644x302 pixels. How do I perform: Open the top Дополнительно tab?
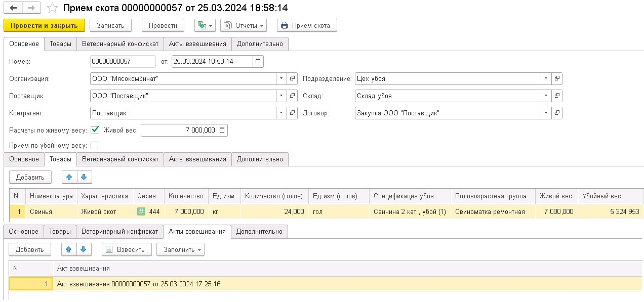pos(260,44)
